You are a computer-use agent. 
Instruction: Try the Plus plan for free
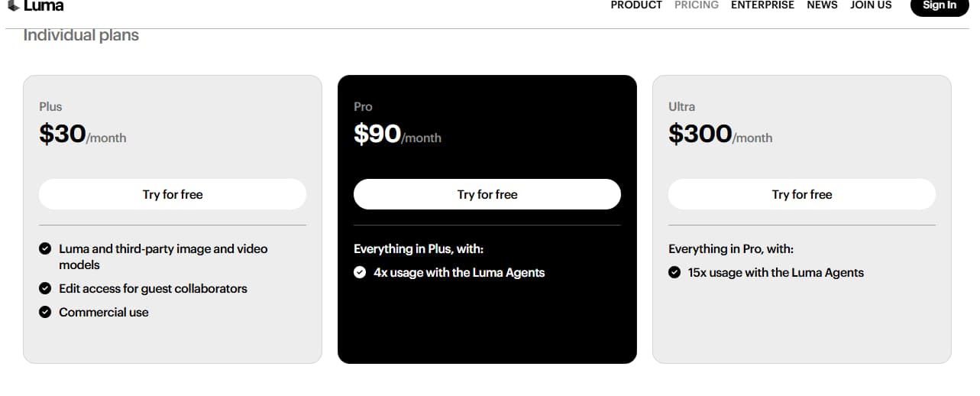(x=173, y=194)
